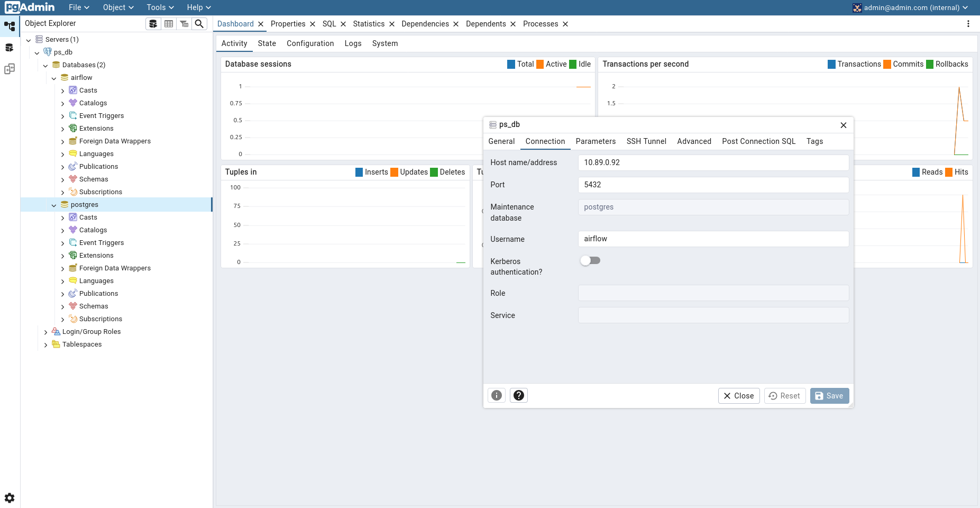This screenshot has width=980, height=508.
Task: Select Object Explorer icon in left sidebar
Action: click(x=10, y=26)
